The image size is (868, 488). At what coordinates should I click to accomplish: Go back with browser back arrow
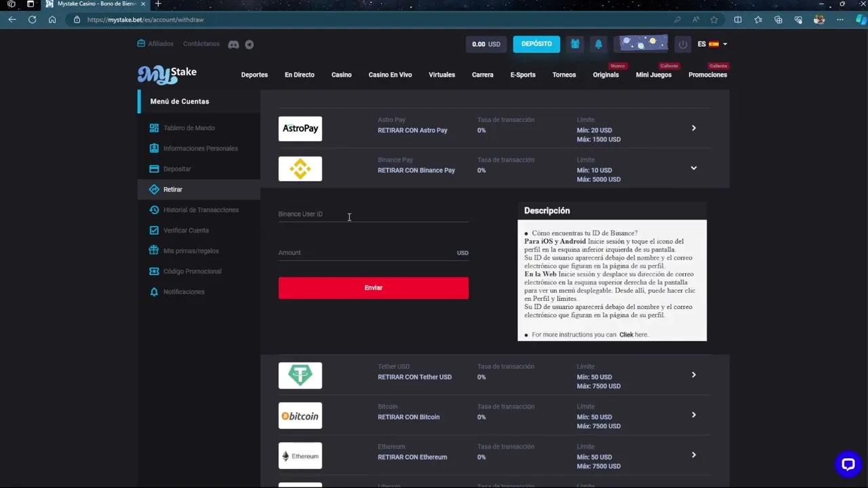(x=12, y=20)
